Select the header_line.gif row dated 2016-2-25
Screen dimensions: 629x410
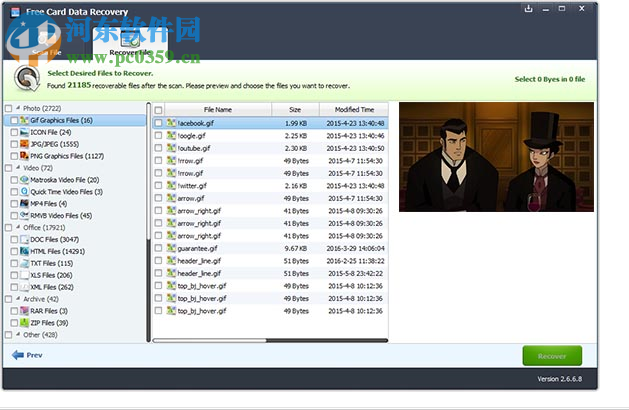click(270, 261)
